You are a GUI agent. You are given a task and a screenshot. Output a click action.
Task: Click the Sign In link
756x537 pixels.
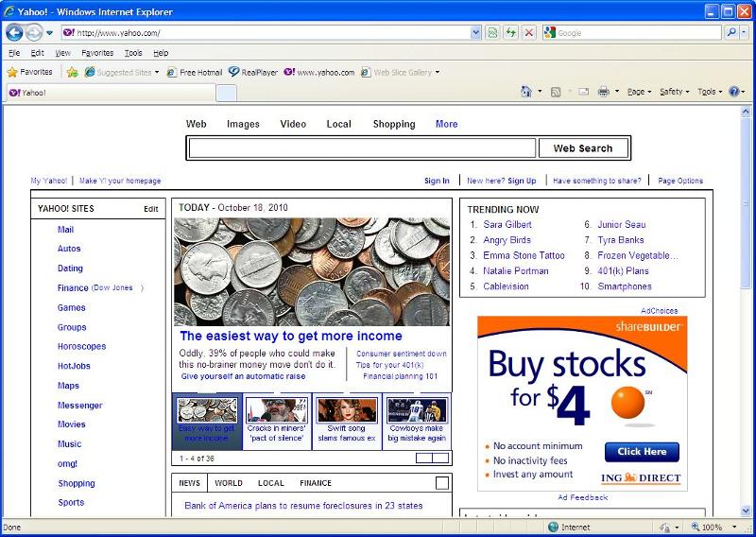coord(437,181)
